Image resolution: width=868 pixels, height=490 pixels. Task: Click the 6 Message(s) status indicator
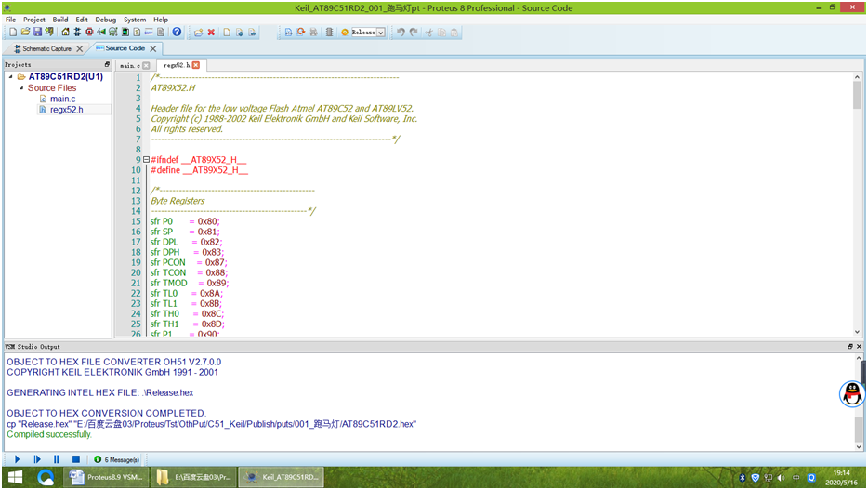pos(117,459)
